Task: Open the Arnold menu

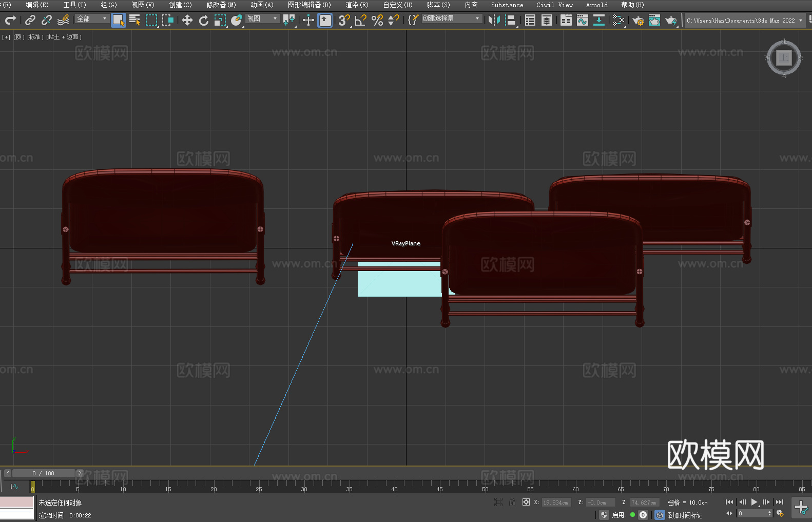Action: [596, 5]
